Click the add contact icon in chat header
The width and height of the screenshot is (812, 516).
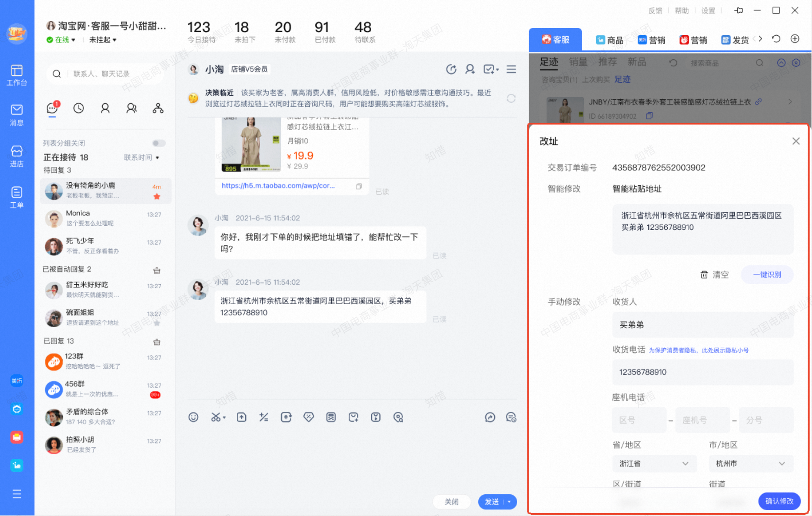[x=470, y=69]
